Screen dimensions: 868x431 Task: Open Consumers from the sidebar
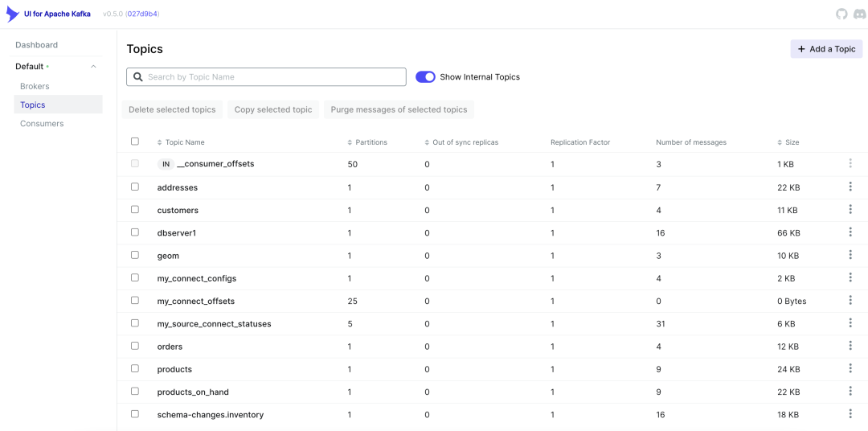tap(42, 124)
